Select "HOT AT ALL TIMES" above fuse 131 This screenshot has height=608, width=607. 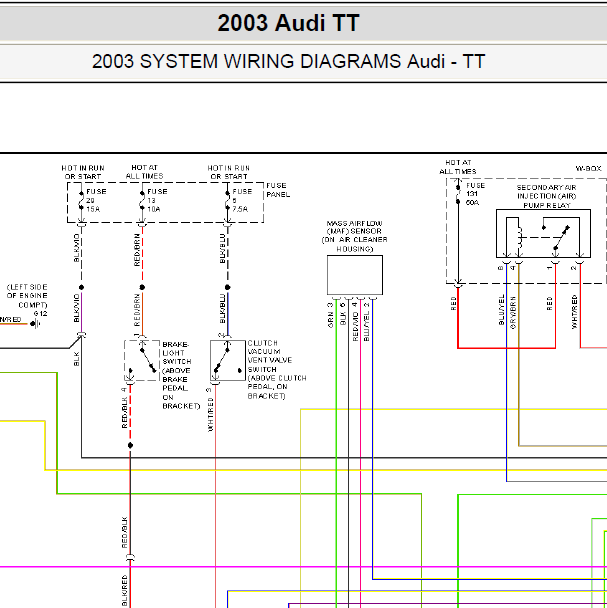click(458, 167)
